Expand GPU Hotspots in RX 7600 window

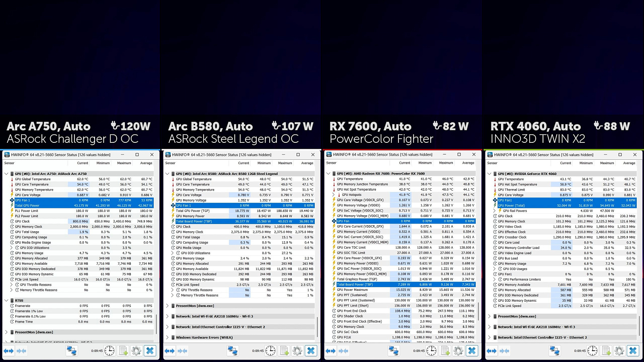[334, 195]
